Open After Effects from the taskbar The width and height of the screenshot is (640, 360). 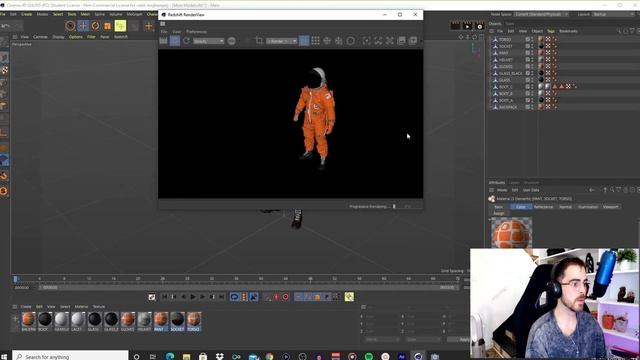pos(402,356)
